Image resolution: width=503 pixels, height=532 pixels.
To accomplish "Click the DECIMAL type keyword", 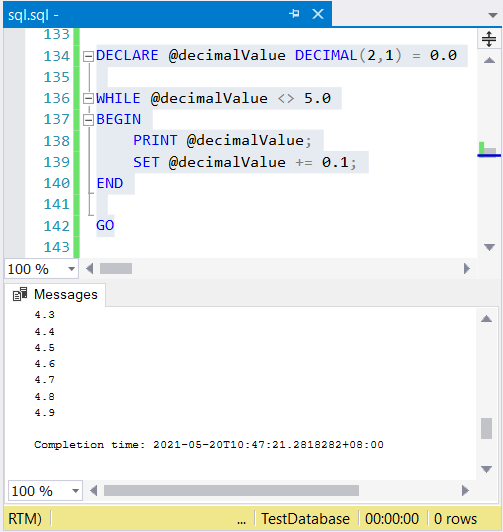I will (x=326, y=56).
